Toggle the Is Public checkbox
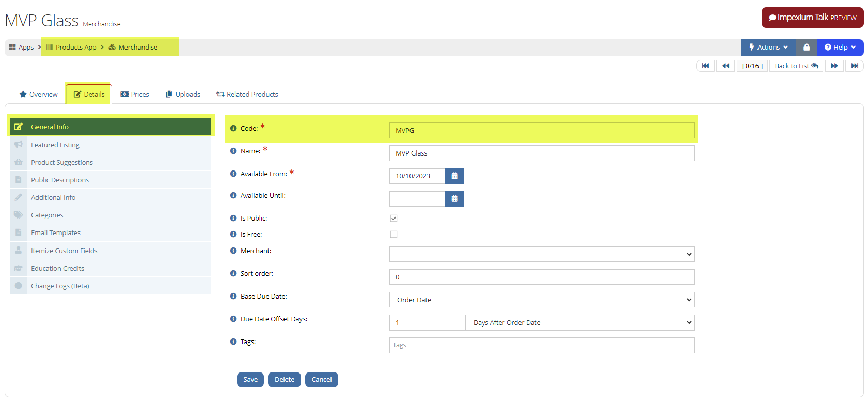Screen dimensions: 868x404 [x=393, y=219]
